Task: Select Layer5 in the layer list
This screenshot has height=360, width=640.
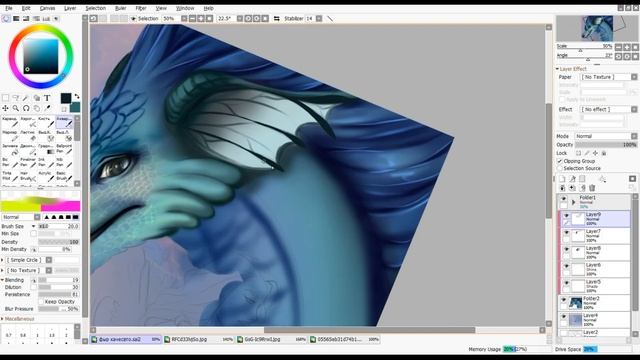Action: 594,286
